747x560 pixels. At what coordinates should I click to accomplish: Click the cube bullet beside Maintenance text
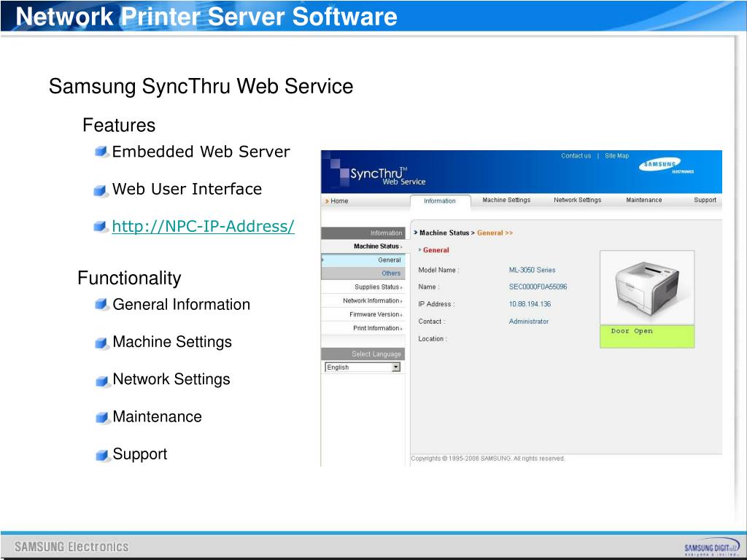point(101,418)
